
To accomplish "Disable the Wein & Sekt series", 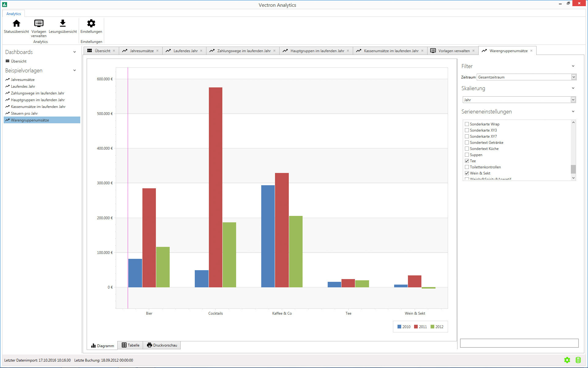I will [467, 173].
